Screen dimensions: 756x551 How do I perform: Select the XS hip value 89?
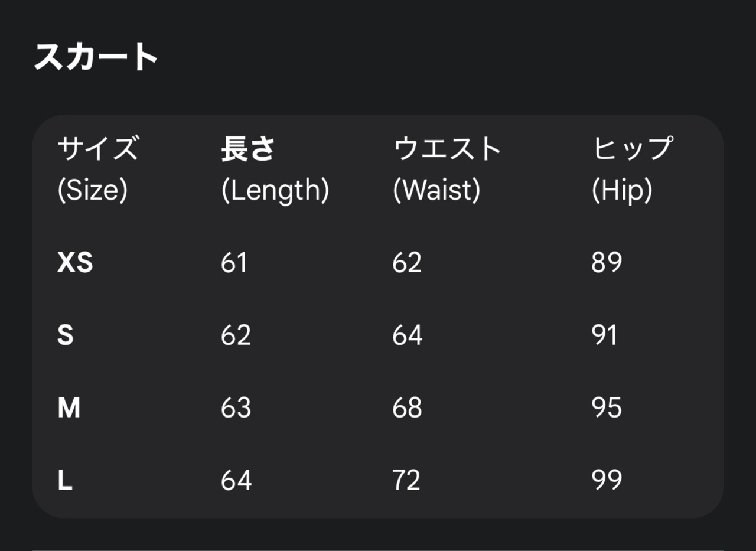click(x=607, y=262)
